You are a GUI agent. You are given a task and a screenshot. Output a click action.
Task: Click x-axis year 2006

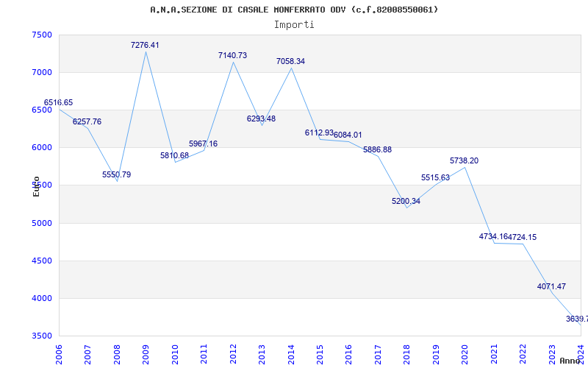(x=59, y=354)
